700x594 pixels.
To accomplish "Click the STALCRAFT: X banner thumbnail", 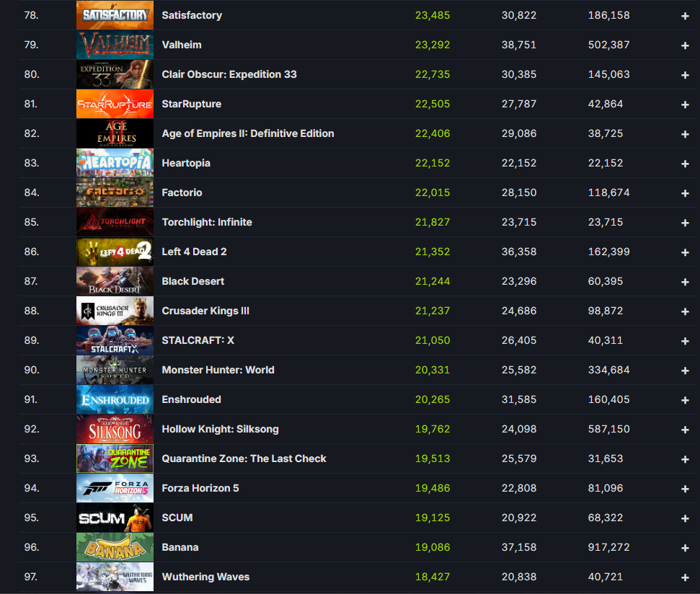I will (115, 340).
